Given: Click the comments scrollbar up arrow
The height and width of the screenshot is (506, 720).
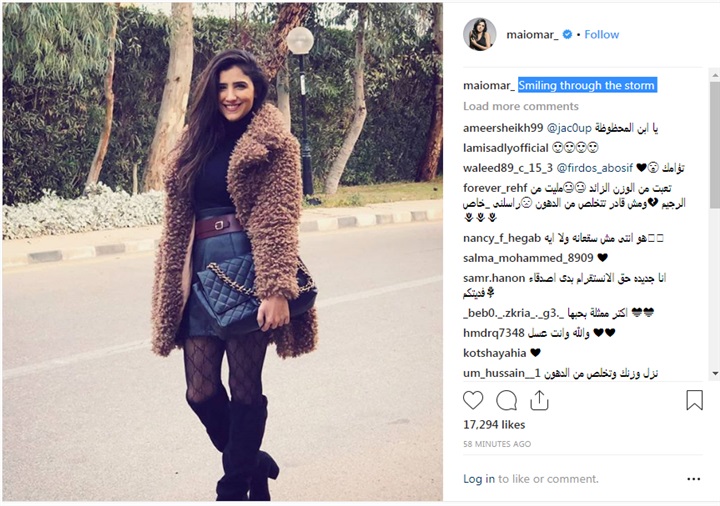Looking at the screenshot, I should click(x=714, y=74).
